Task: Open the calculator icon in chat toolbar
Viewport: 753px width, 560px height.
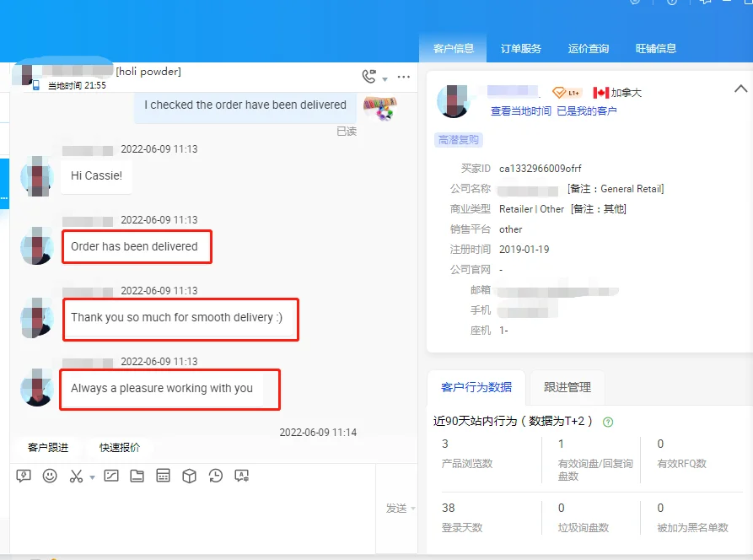Action: [164, 476]
